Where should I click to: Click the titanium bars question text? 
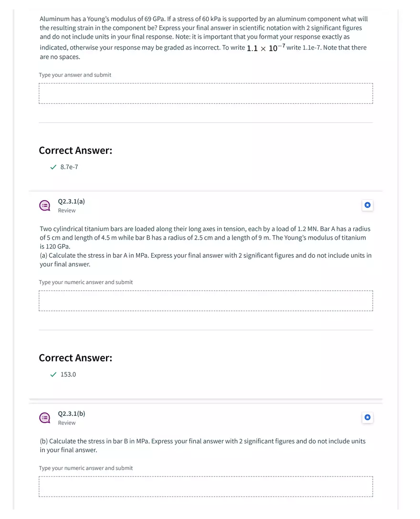206,246
